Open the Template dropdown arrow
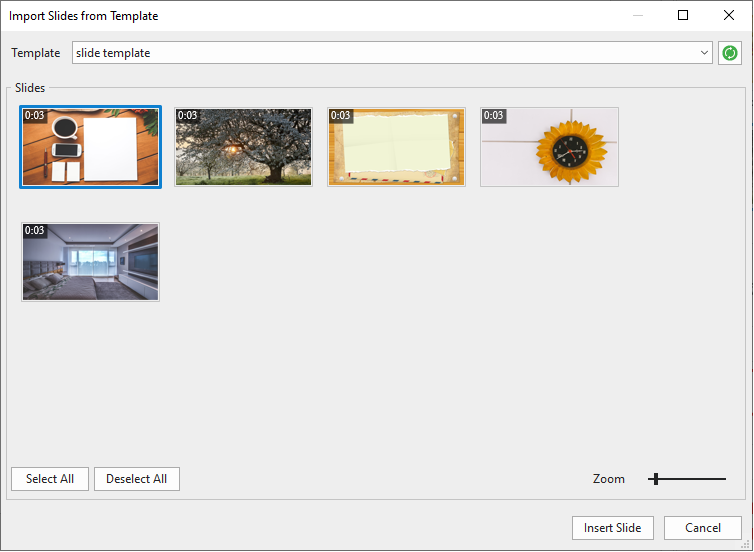This screenshot has width=754, height=552. (x=704, y=53)
